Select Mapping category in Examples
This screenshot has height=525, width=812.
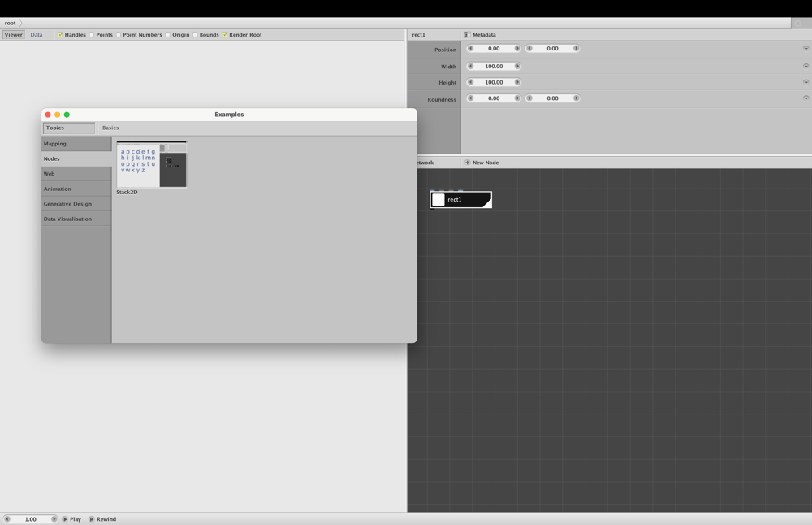coord(76,144)
